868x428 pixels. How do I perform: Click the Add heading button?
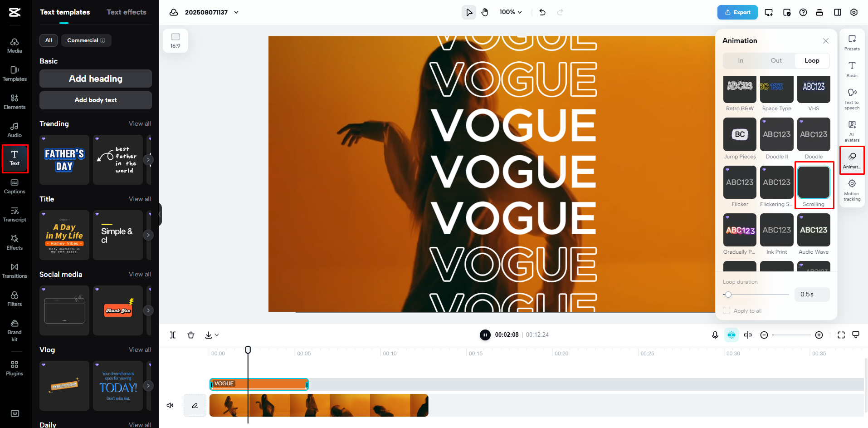(x=95, y=78)
